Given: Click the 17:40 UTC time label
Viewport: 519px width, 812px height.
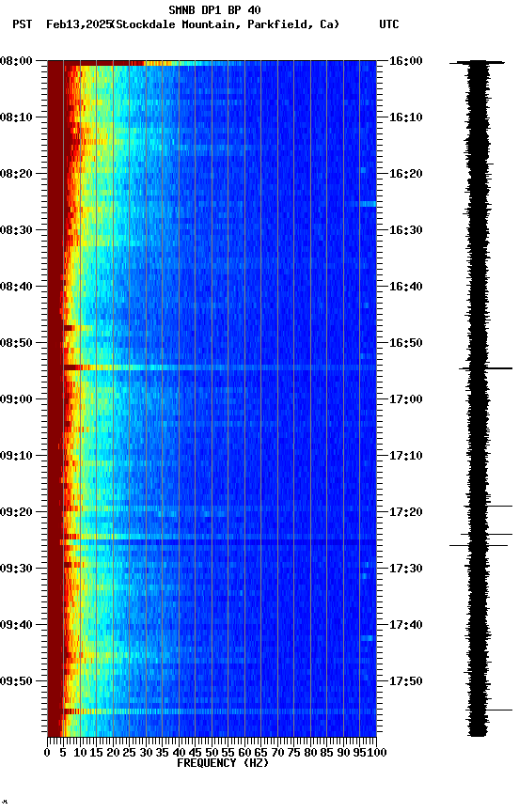Looking at the screenshot, I should point(406,625).
